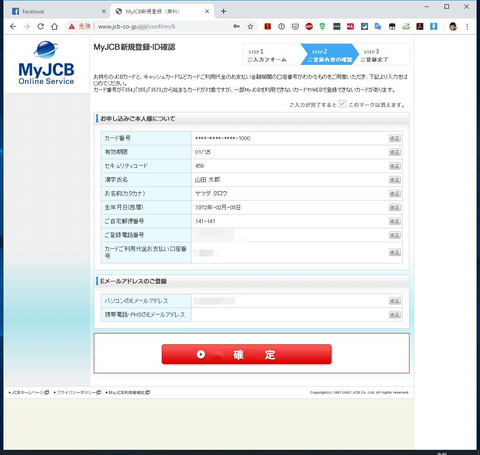
Task: Open the Chrome profile avatar
Action: [453, 27]
